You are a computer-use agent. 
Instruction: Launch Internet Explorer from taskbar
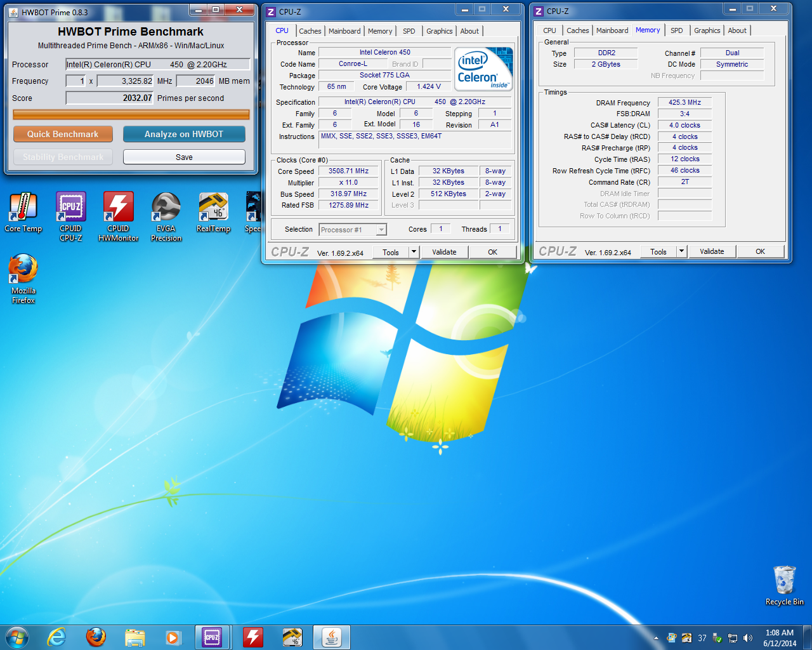coord(57,637)
